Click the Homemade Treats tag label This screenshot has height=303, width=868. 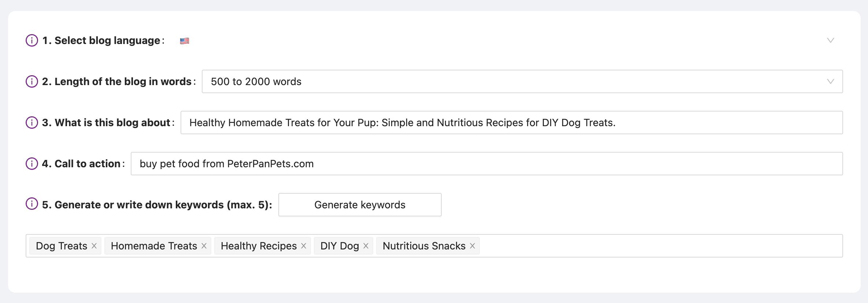[154, 246]
